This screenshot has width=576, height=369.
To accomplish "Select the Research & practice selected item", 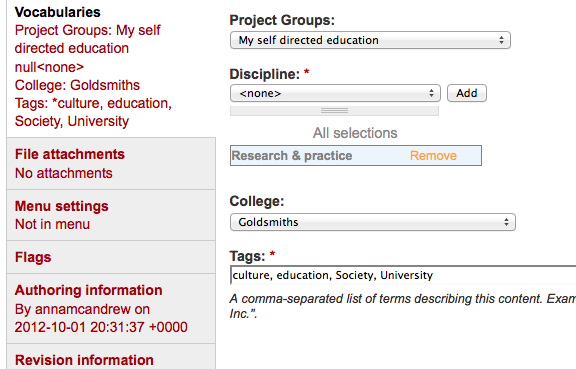I will pyautogui.click(x=292, y=155).
